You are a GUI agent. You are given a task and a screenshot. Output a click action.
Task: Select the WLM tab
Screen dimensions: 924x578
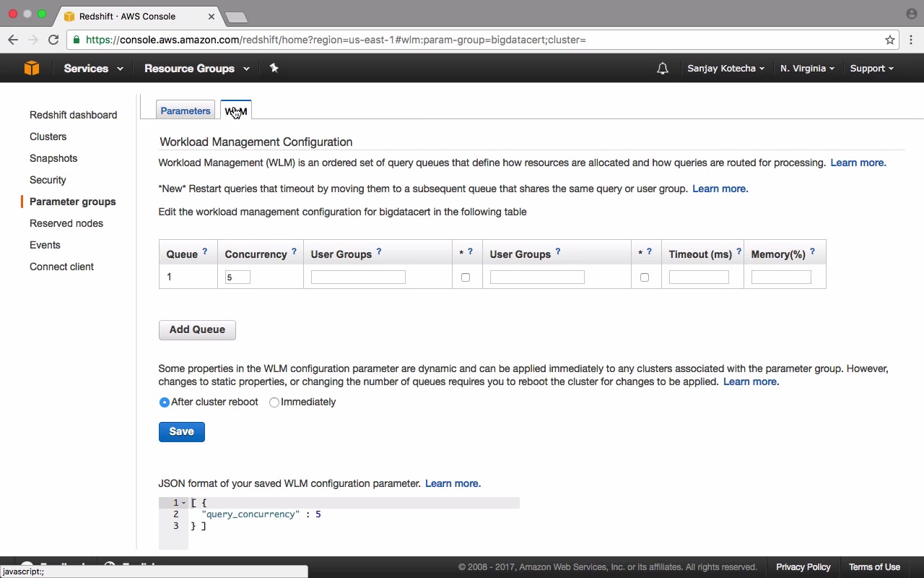(x=236, y=111)
